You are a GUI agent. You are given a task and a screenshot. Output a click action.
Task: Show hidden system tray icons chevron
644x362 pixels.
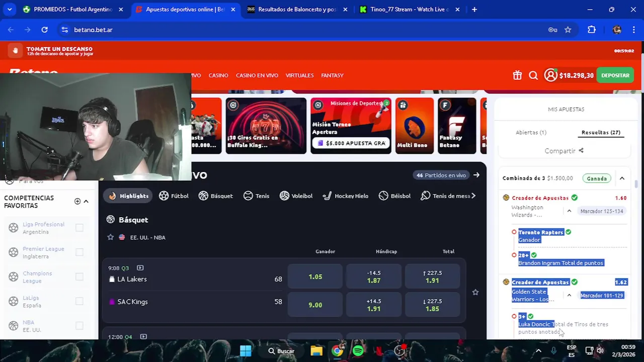(538, 351)
